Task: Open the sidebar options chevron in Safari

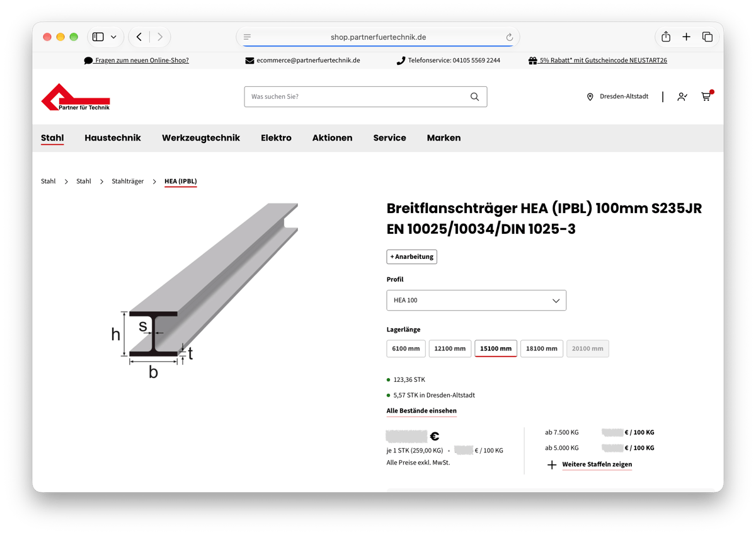Action: tap(113, 37)
